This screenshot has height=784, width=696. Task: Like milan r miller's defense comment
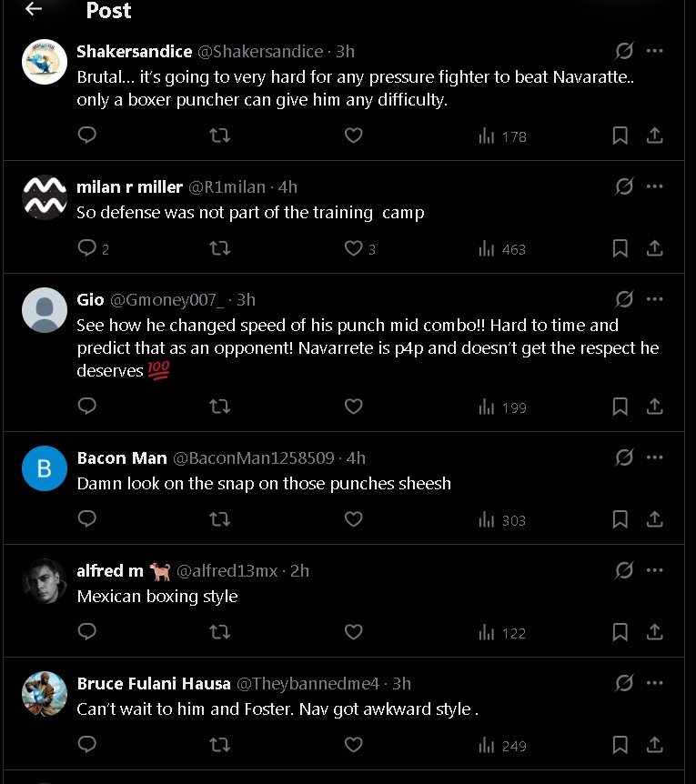(x=354, y=248)
